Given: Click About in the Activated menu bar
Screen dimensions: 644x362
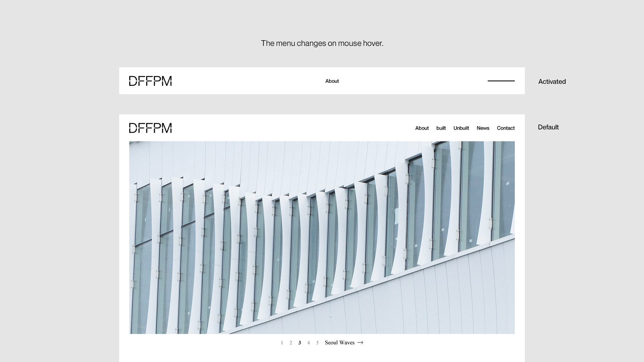Looking at the screenshot, I should (332, 81).
